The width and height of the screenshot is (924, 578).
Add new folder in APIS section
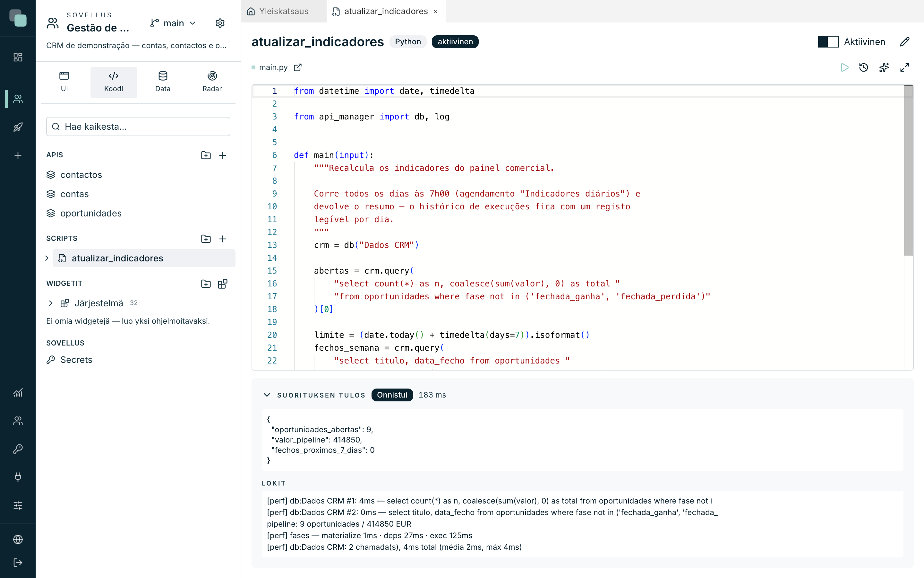click(x=206, y=155)
